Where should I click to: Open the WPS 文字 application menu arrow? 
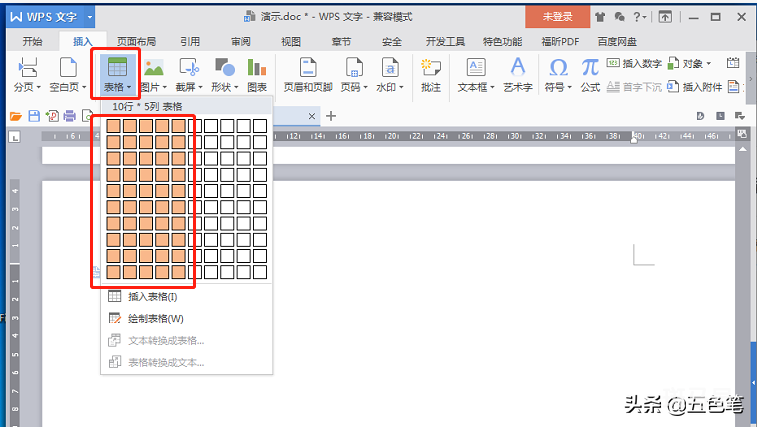[89, 17]
